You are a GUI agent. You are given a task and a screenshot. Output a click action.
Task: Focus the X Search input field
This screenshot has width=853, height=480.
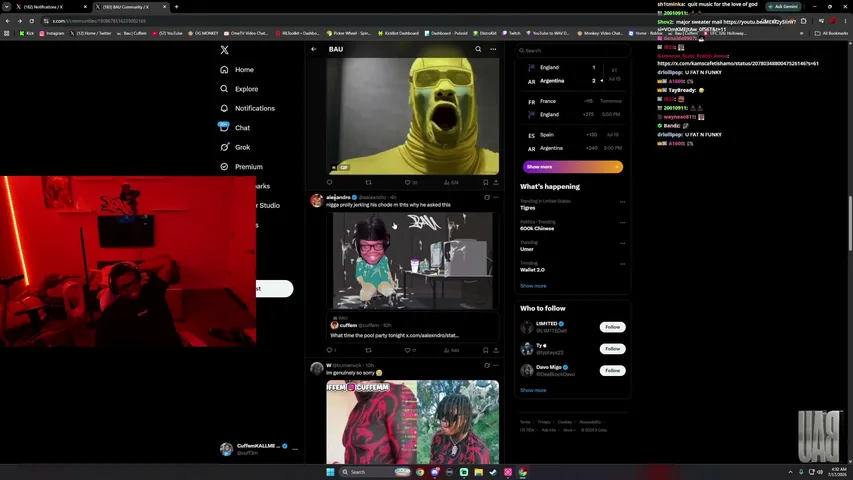[572, 51]
